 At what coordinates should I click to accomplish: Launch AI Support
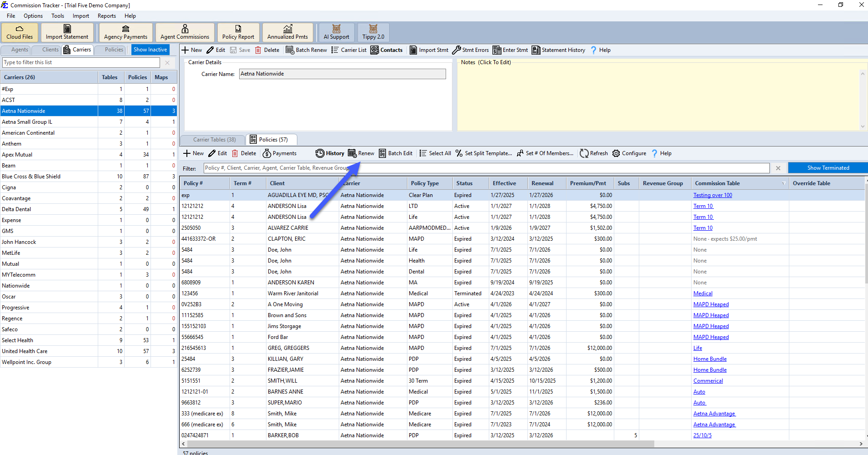pyautogui.click(x=336, y=33)
